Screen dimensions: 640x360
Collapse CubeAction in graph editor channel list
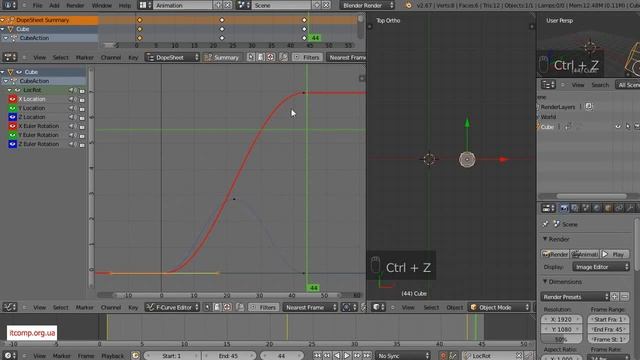[x=5, y=81]
